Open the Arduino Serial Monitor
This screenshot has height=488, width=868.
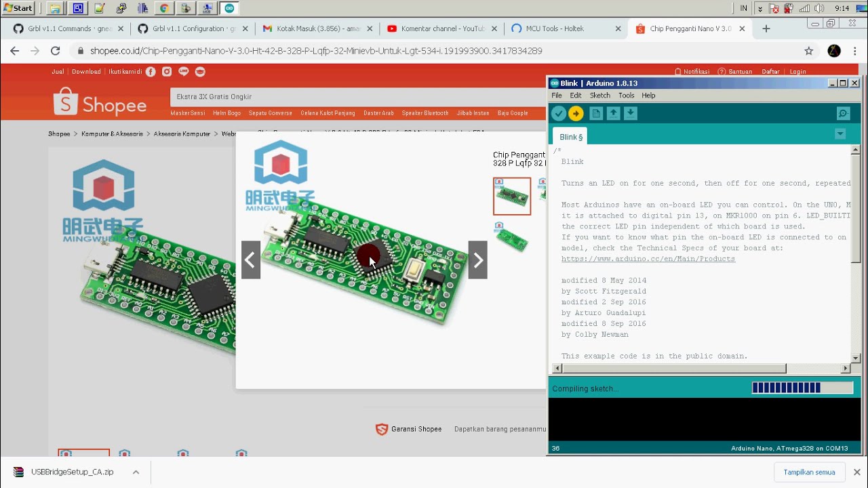pos(843,114)
